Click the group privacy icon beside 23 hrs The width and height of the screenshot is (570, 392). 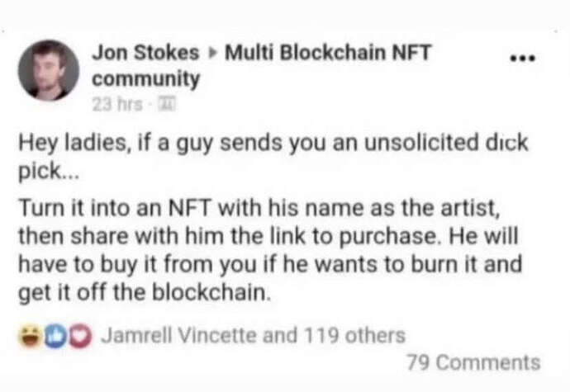point(167,105)
